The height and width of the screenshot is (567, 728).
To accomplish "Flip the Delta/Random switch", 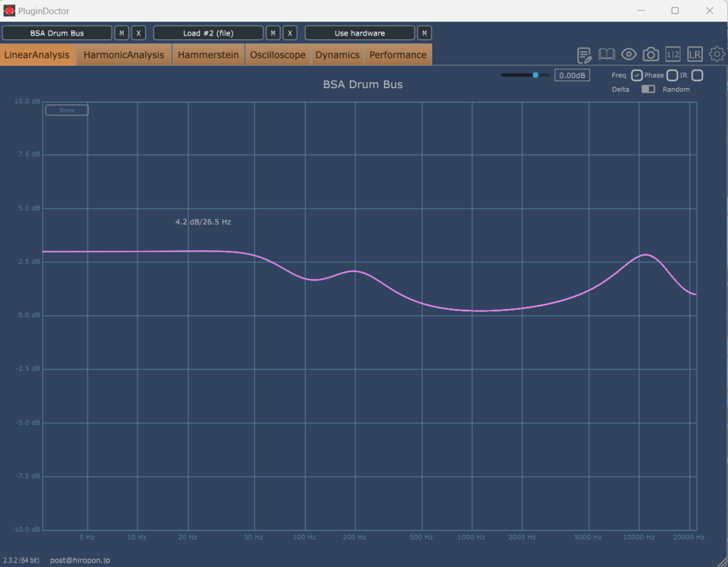I will [648, 89].
